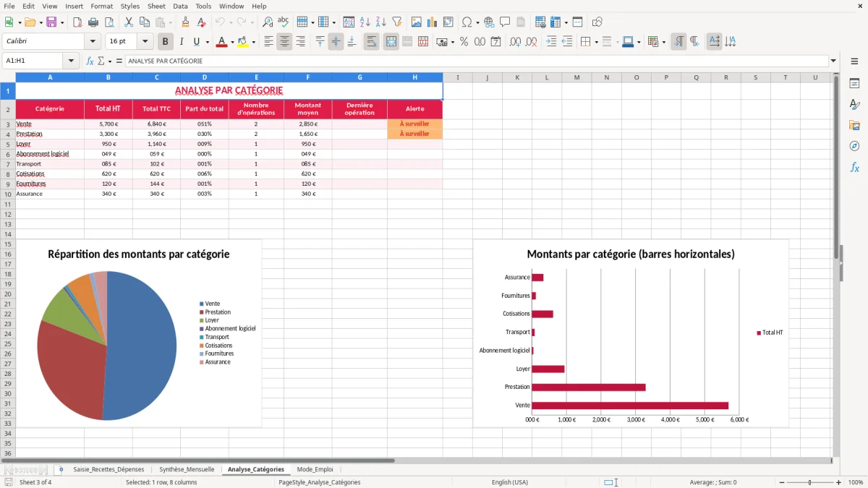Open the background color dropdown arrow

coord(254,42)
